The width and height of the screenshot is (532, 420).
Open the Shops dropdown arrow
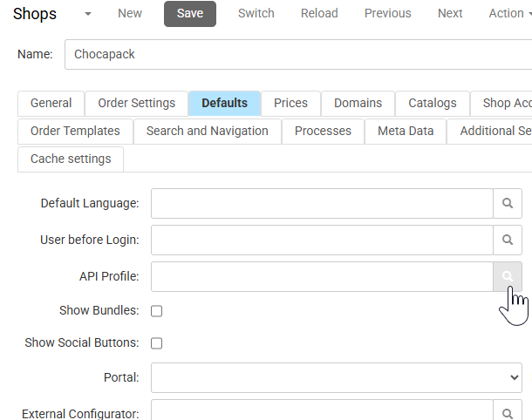click(x=88, y=14)
